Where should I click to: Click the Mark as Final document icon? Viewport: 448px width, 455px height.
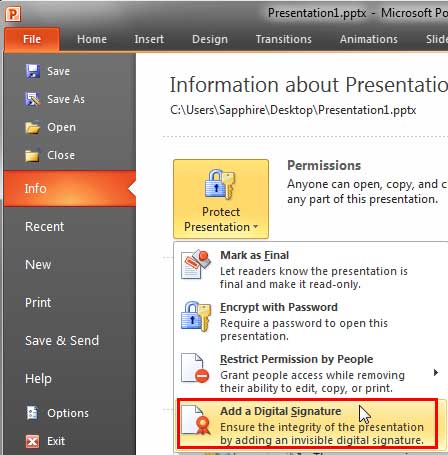(196, 264)
